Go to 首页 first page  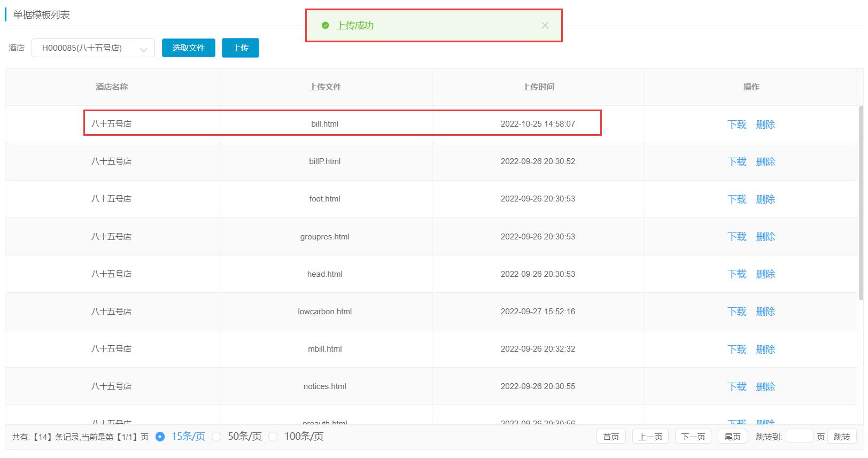point(611,437)
